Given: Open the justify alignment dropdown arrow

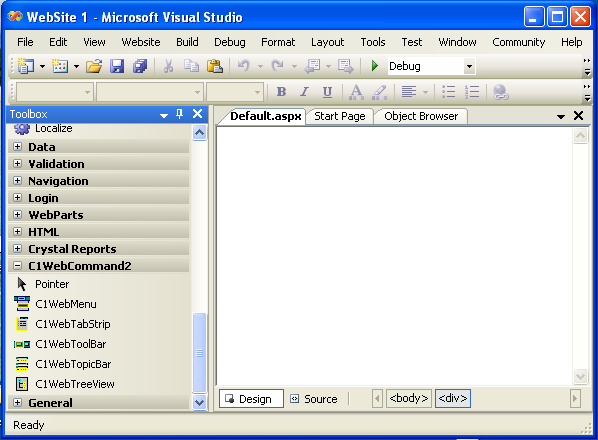Looking at the screenshot, I should (425, 92).
